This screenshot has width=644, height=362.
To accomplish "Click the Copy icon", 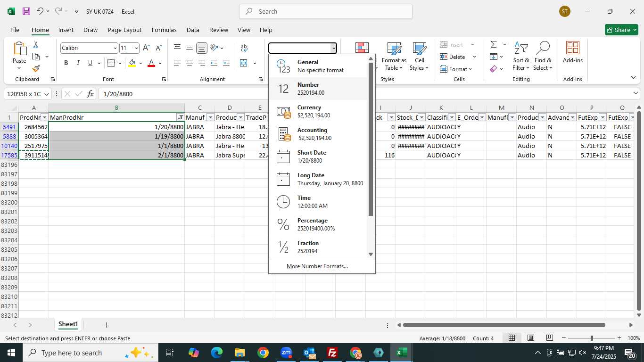I will 36,57.
